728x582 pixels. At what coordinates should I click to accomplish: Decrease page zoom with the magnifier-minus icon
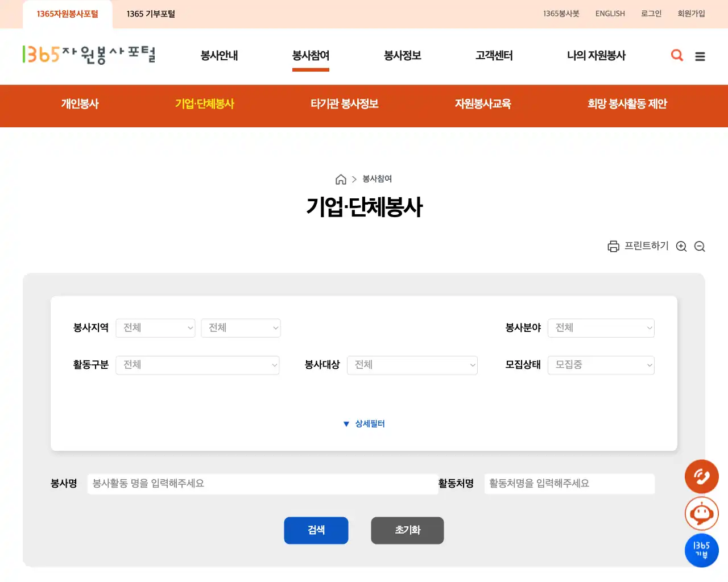tap(700, 246)
